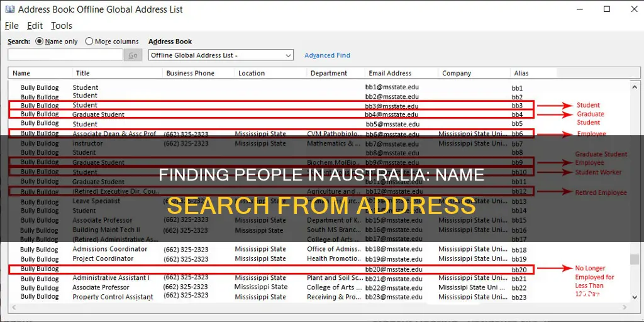Click the Go button
Image resolution: width=644 pixels, height=322 pixels.
pos(133,55)
